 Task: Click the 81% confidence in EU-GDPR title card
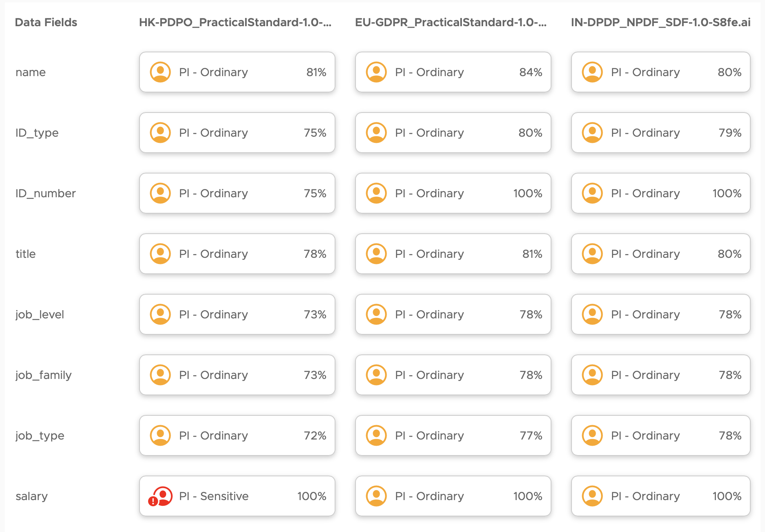pos(532,254)
